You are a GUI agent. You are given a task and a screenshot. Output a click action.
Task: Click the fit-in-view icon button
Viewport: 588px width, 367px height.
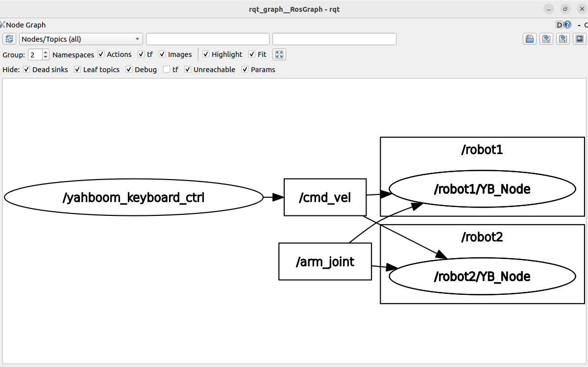279,54
